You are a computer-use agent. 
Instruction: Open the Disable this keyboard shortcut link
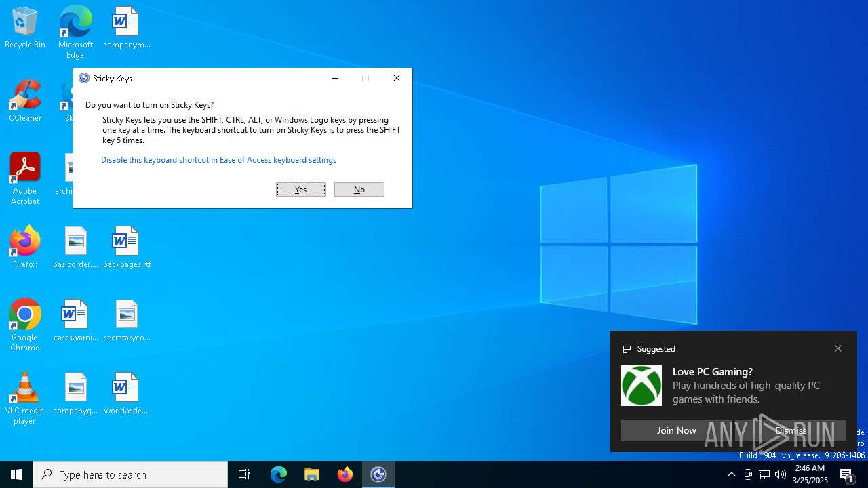point(218,160)
